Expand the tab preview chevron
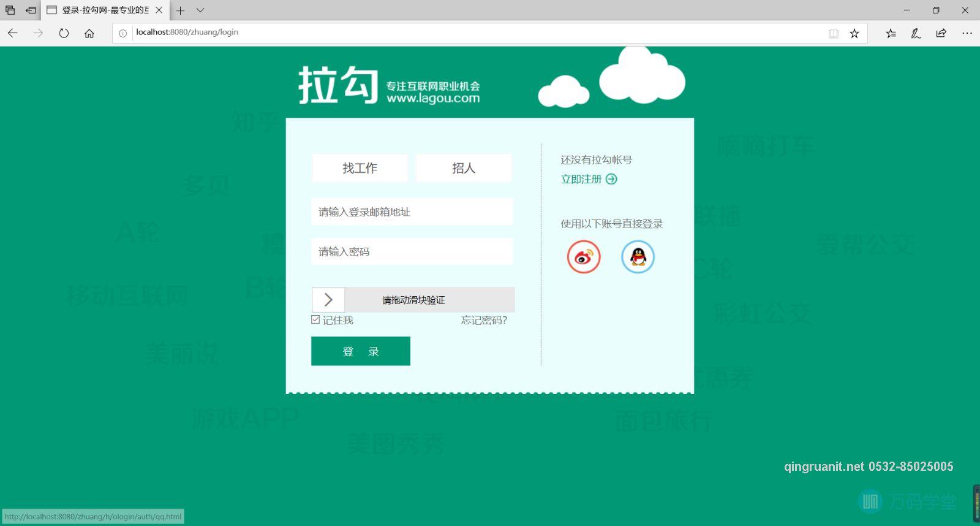The image size is (980, 526). [x=200, y=10]
